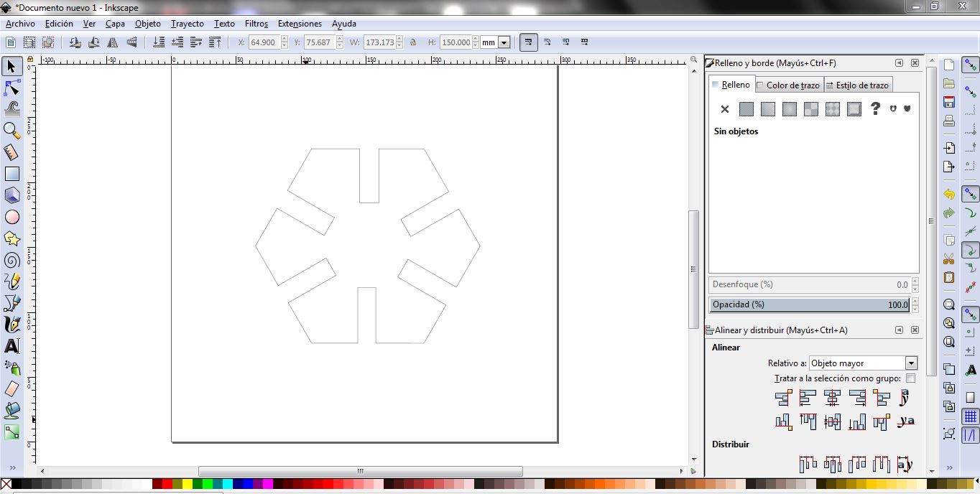Viewport: 980px width, 494px height.
Task: Select the Star polygon tool
Action: pos(11,238)
